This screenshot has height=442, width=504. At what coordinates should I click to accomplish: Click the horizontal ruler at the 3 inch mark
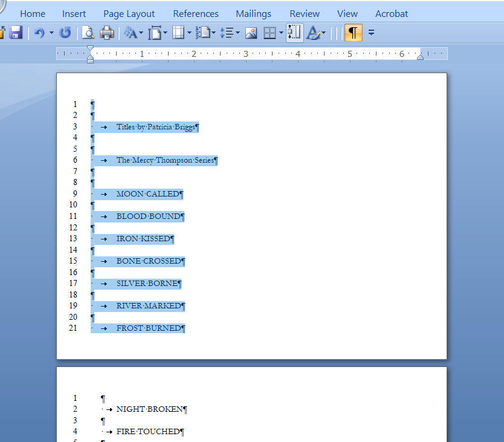coord(246,54)
